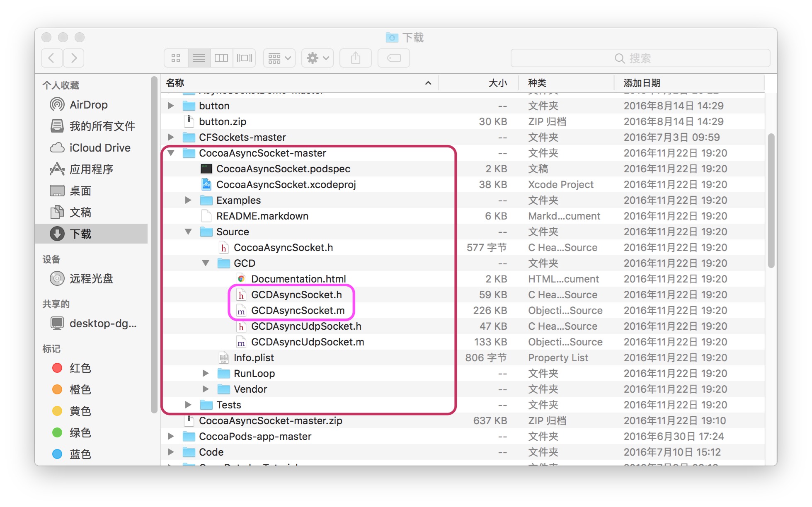Select the Info.plist file icon
812x507 pixels.
pos(223,357)
